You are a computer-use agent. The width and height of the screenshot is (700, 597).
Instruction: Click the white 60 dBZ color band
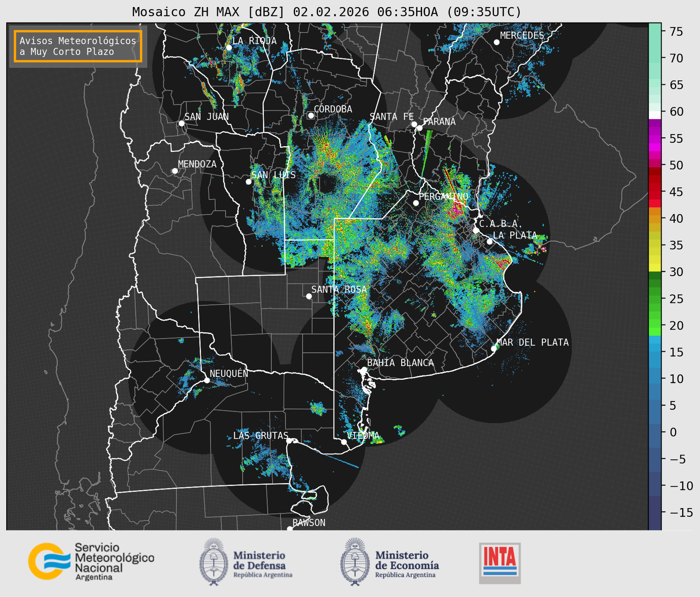pyautogui.click(x=655, y=115)
